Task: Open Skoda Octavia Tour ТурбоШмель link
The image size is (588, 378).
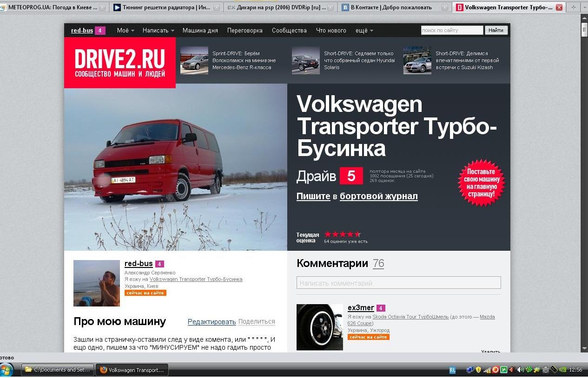Action: 410,317
